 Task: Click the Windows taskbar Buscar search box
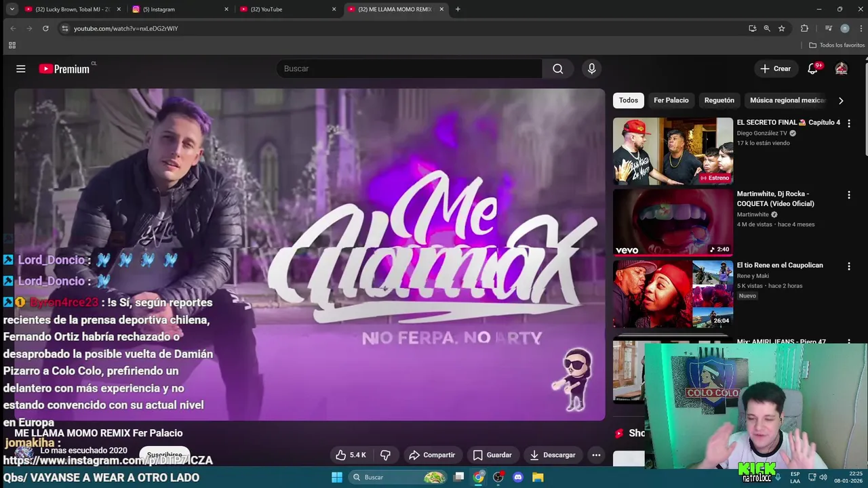coord(397,477)
